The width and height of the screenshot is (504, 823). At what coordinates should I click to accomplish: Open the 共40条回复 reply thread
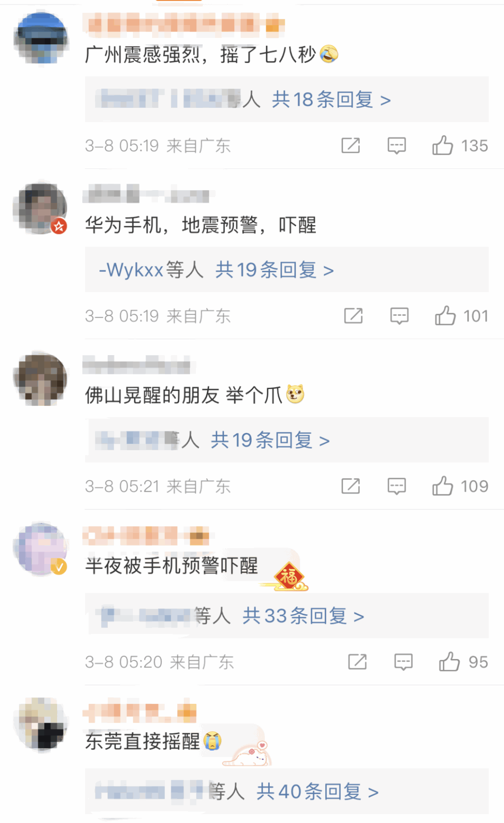pos(317,791)
